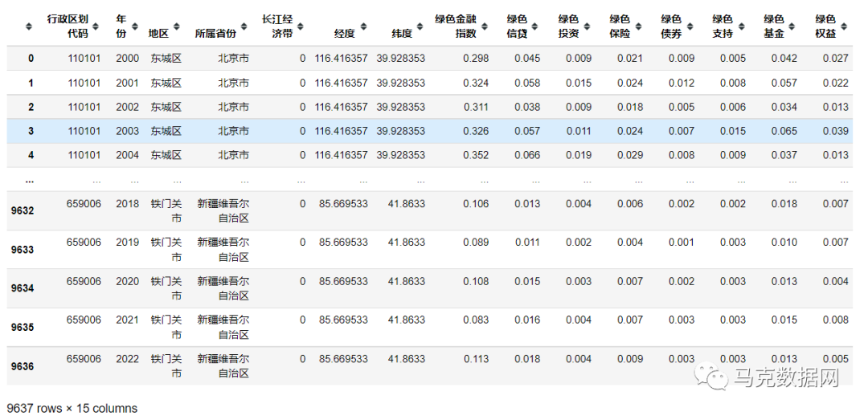The height and width of the screenshot is (416, 868).
Task: Sort by 长江经济带 column arrows
Action: click(x=301, y=26)
